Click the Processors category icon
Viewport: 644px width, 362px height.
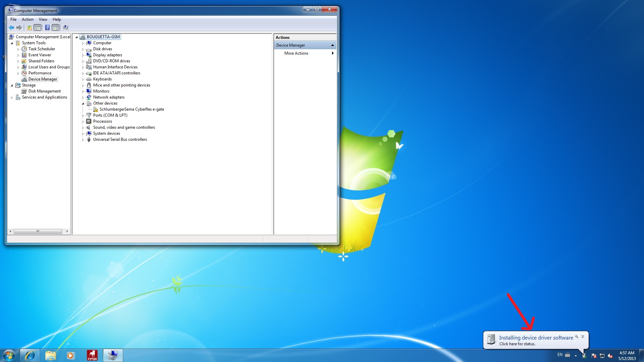click(89, 121)
